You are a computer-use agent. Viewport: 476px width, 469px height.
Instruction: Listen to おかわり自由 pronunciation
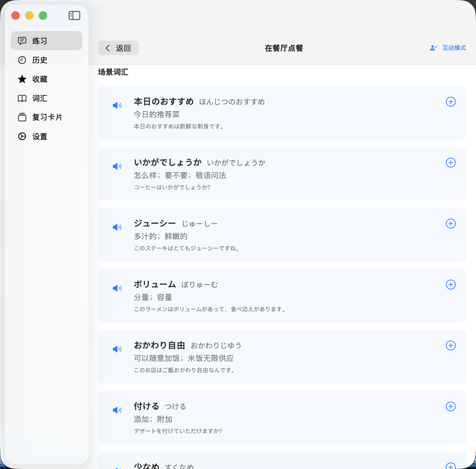[x=117, y=349]
